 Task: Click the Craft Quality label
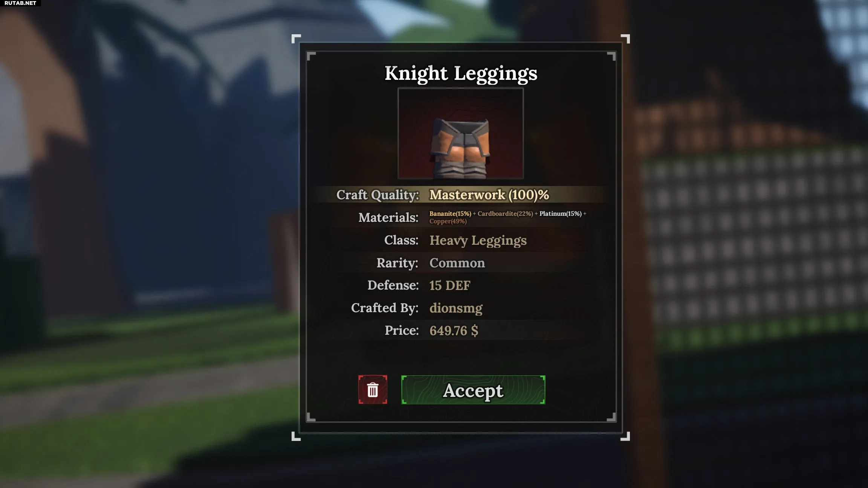point(377,195)
